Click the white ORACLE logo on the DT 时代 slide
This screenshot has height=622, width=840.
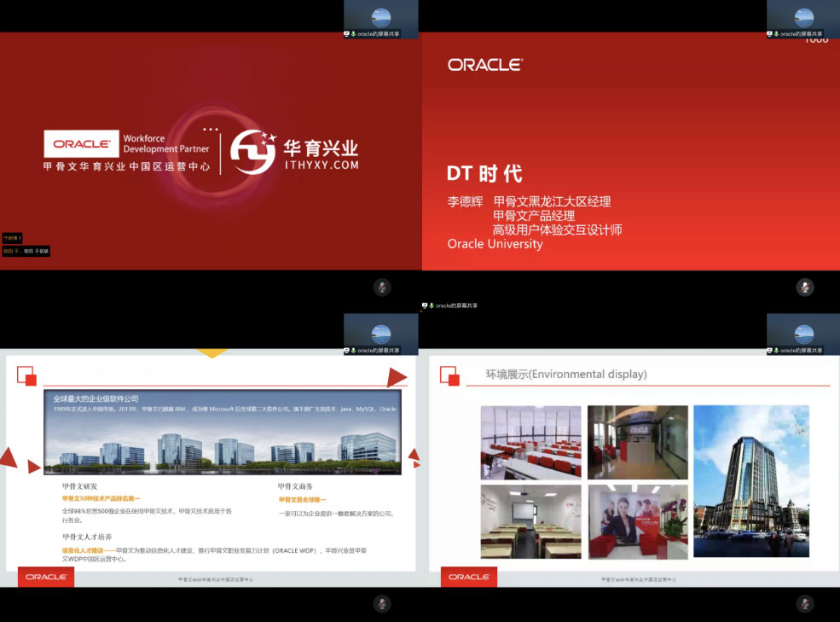tap(484, 65)
